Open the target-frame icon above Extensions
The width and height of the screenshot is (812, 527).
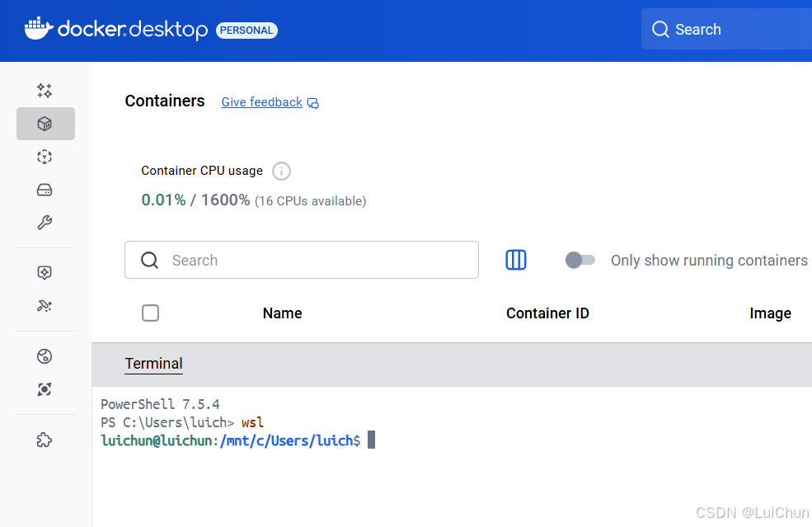point(45,389)
